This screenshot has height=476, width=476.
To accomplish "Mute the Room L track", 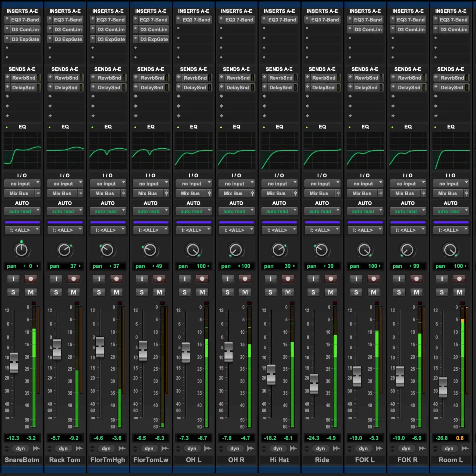I will 459,292.
